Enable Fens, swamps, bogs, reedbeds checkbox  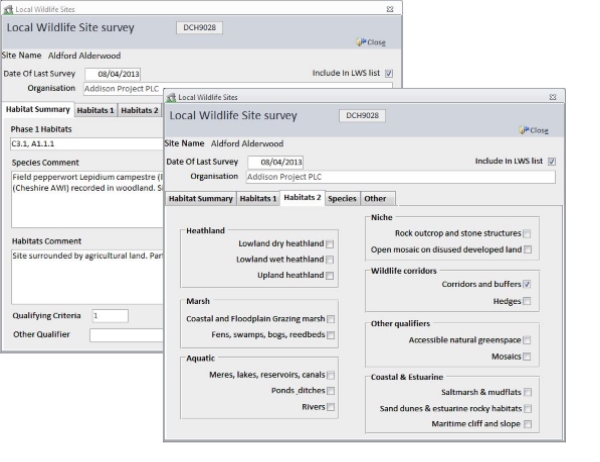click(331, 335)
